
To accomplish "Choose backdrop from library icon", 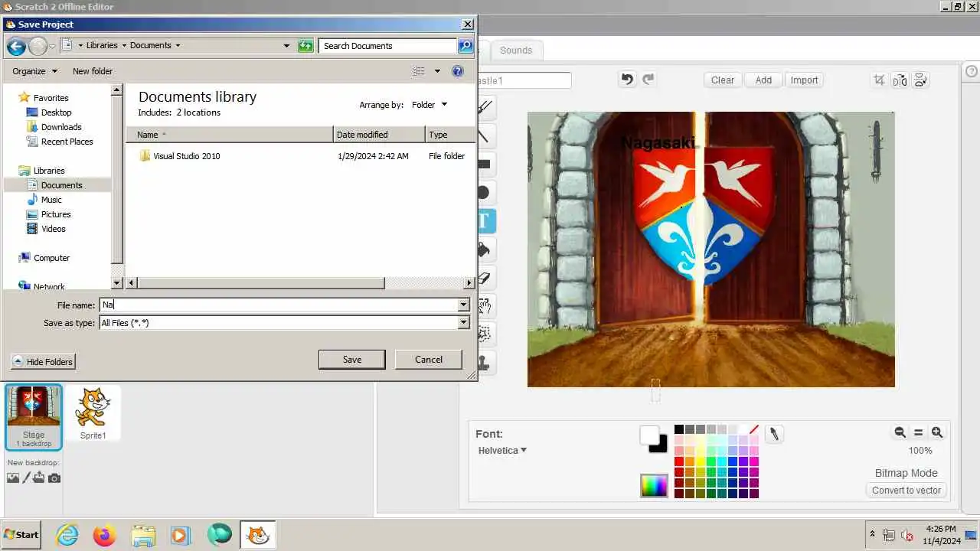I will pyautogui.click(x=12, y=478).
